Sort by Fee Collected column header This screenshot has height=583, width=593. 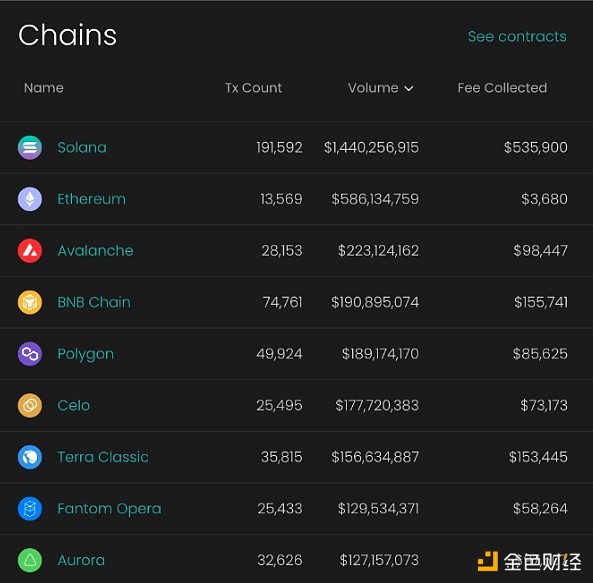[x=502, y=88]
